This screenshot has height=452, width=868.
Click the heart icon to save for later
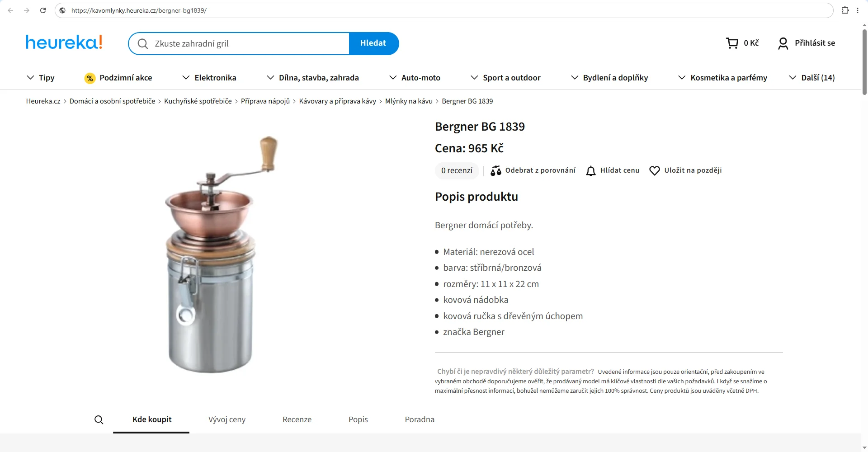655,171
